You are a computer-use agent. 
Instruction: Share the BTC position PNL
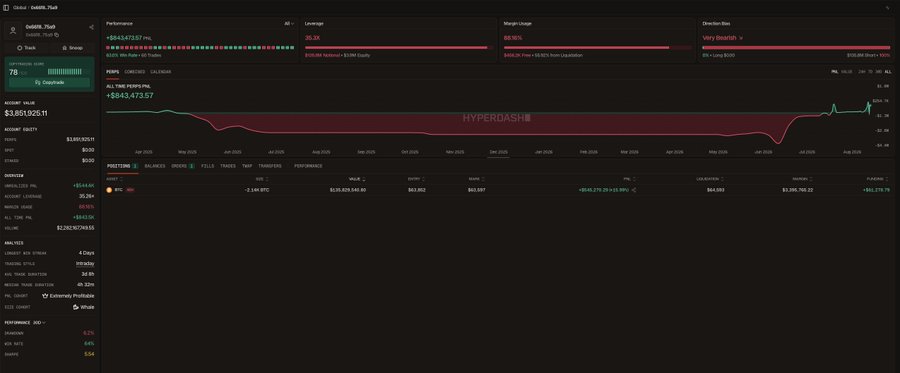[x=634, y=189]
